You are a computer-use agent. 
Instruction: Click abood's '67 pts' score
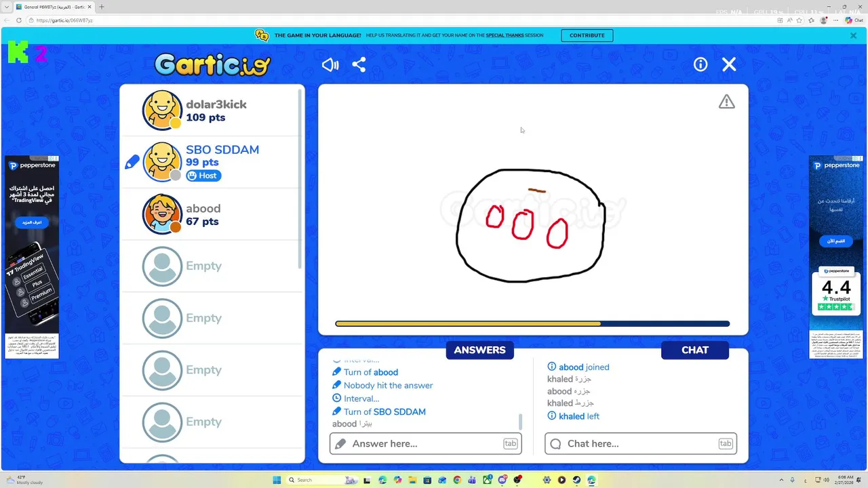pyautogui.click(x=202, y=222)
